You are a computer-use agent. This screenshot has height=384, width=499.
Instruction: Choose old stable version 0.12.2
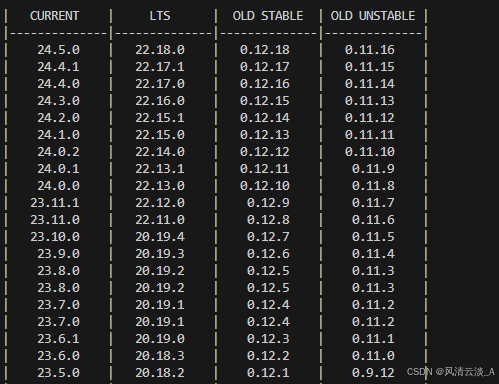tap(268, 356)
